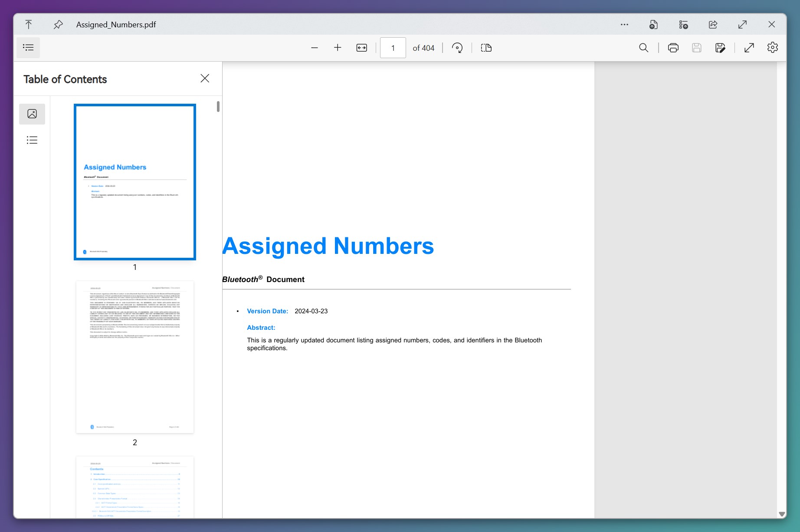800x532 pixels.
Task: Rotate the document clockwise
Action: click(457, 48)
